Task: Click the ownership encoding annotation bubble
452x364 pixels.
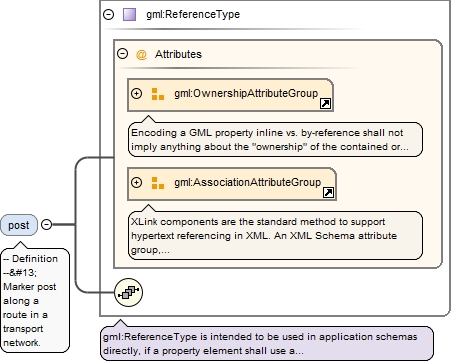Action: point(275,140)
